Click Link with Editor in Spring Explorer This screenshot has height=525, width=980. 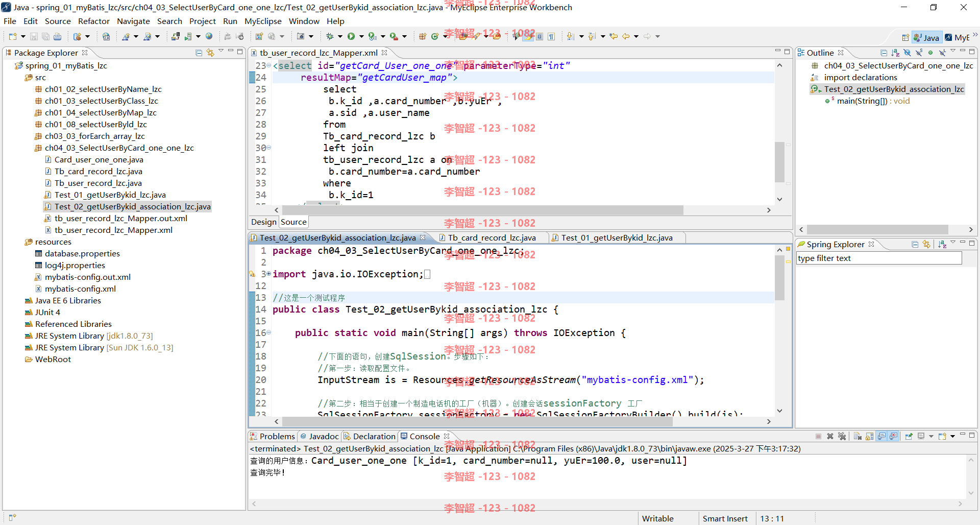[926, 244]
